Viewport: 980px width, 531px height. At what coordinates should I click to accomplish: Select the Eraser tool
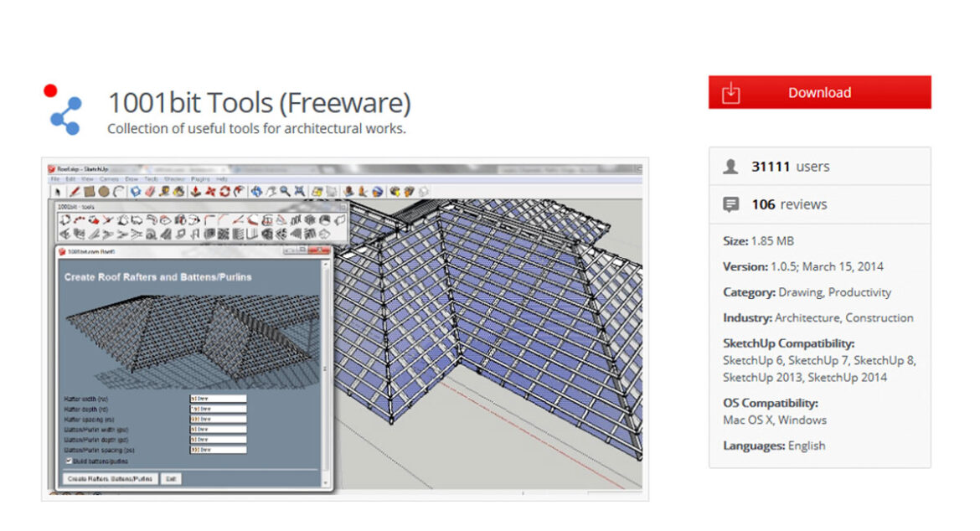[151, 192]
